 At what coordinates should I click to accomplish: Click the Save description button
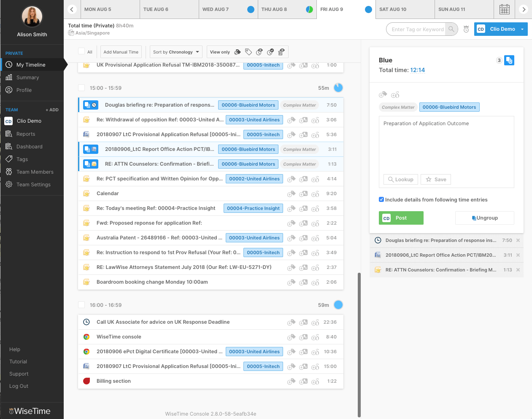436,180
